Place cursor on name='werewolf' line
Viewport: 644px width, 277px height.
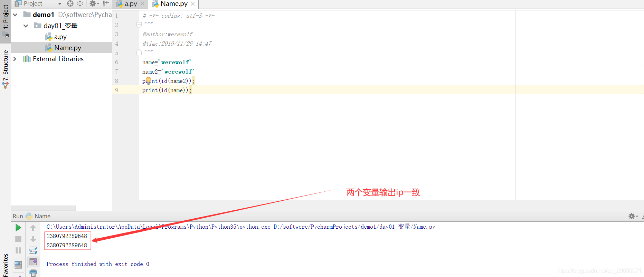(166, 62)
